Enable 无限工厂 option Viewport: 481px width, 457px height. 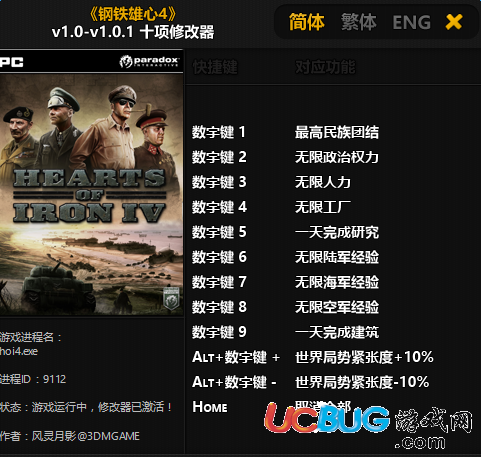pyautogui.click(x=323, y=207)
